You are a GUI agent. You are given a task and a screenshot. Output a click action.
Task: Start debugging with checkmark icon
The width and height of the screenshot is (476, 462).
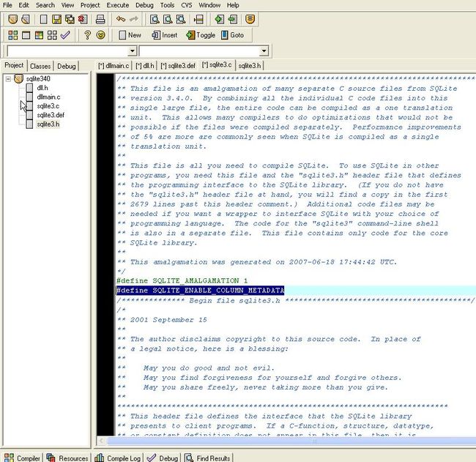[x=65, y=35]
